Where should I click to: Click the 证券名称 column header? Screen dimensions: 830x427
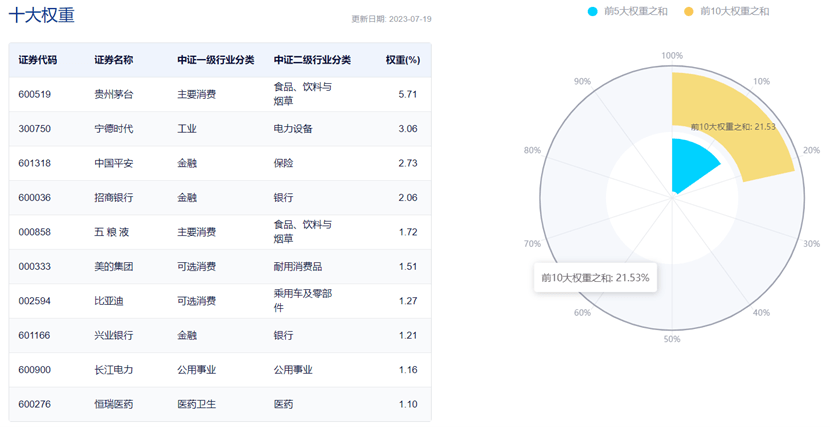click(113, 60)
